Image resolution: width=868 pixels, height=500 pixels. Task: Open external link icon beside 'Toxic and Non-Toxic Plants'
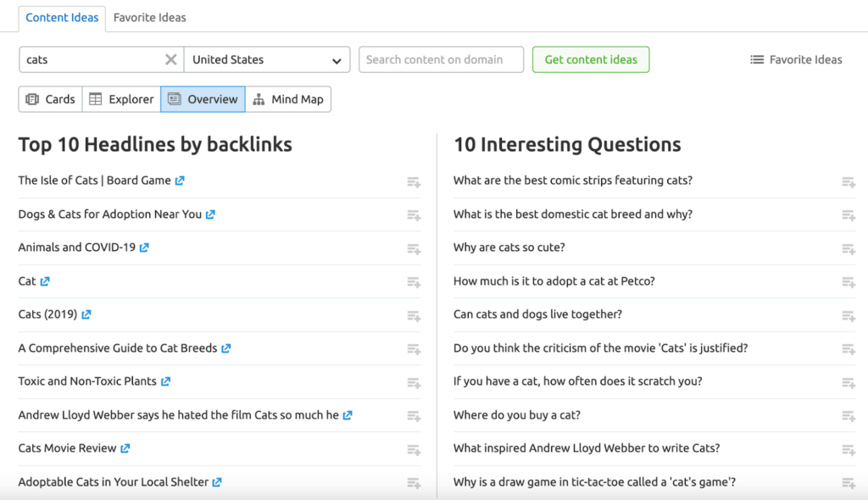pos(165,381)
